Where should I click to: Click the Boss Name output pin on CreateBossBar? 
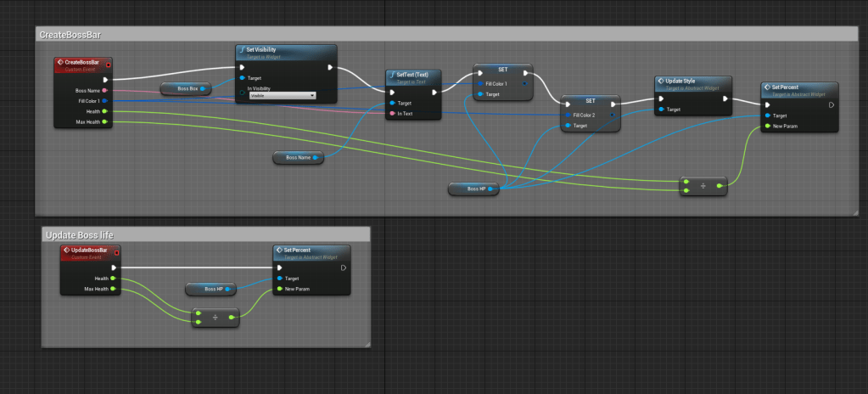(104, 90)
